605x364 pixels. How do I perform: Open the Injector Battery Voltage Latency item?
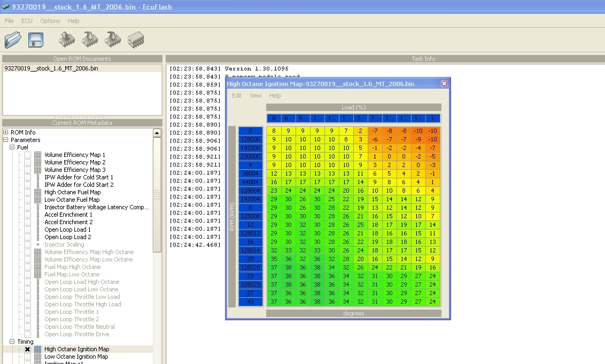[x=96, y=207]
